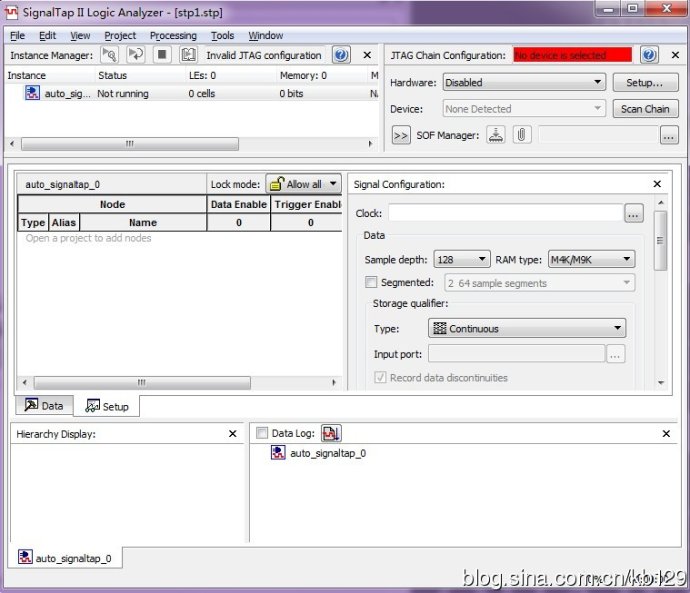Click the Alias column header
Viewport: 690px width, 593px height.
tap(64, 223)
